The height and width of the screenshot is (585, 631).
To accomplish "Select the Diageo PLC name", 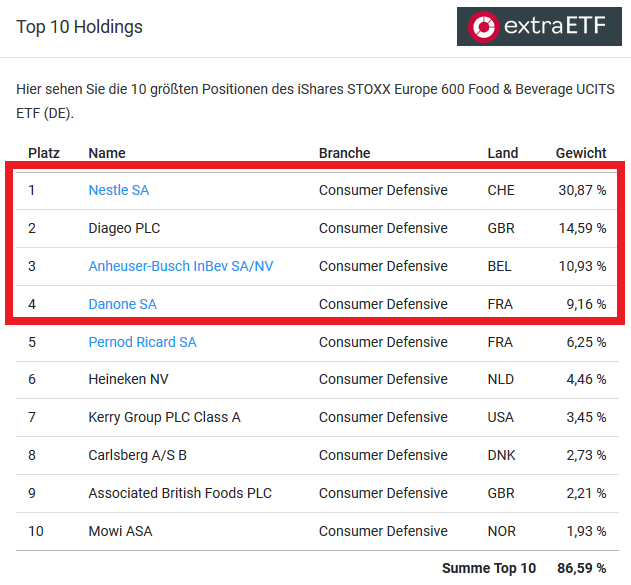I will point(124,228).
